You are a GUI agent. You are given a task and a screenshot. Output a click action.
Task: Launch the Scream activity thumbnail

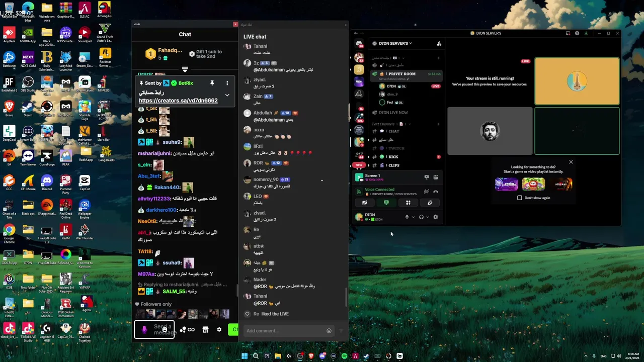(x=560, y=184)
